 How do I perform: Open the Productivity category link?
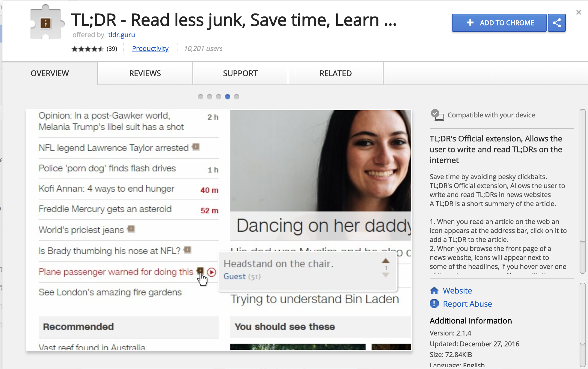pyautogui.click(x=150, y=49)
